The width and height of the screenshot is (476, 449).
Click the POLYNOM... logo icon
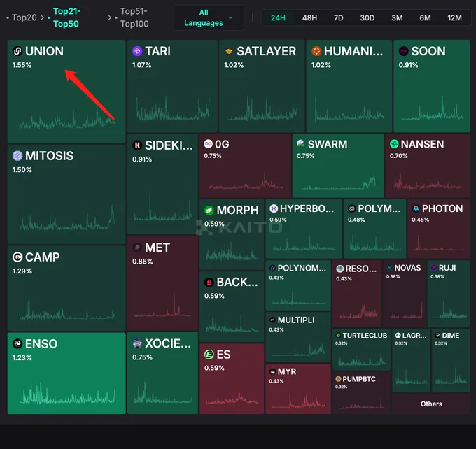272,268
